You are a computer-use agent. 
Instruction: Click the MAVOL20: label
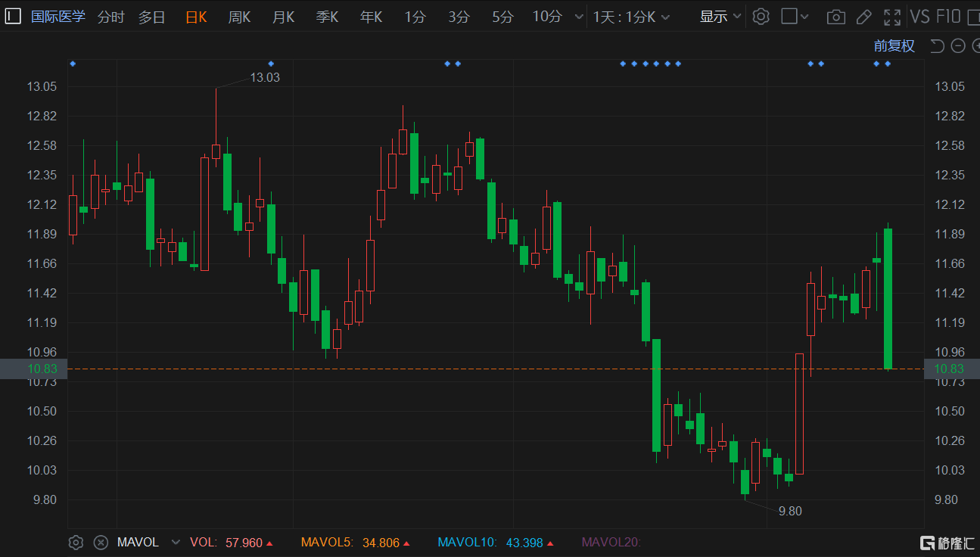pos(611,543)
